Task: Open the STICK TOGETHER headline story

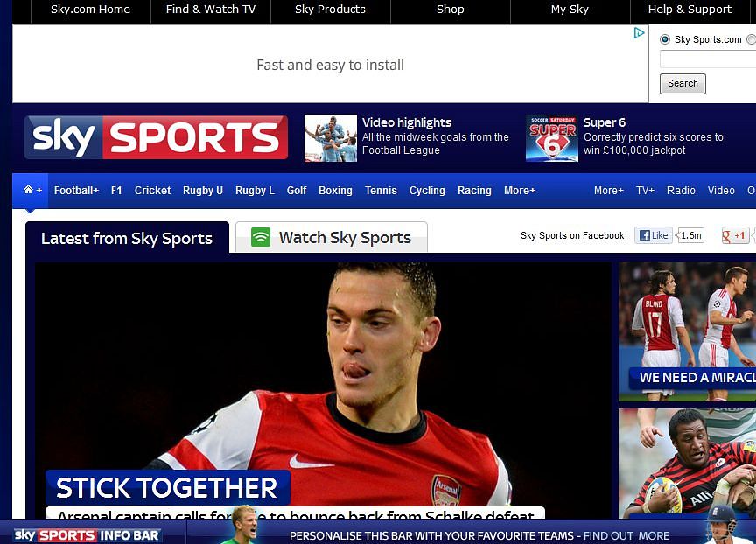Action: tap(167, 487)
